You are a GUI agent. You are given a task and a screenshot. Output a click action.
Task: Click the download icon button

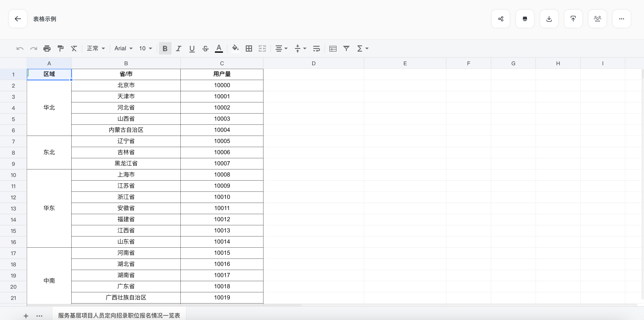549,19
